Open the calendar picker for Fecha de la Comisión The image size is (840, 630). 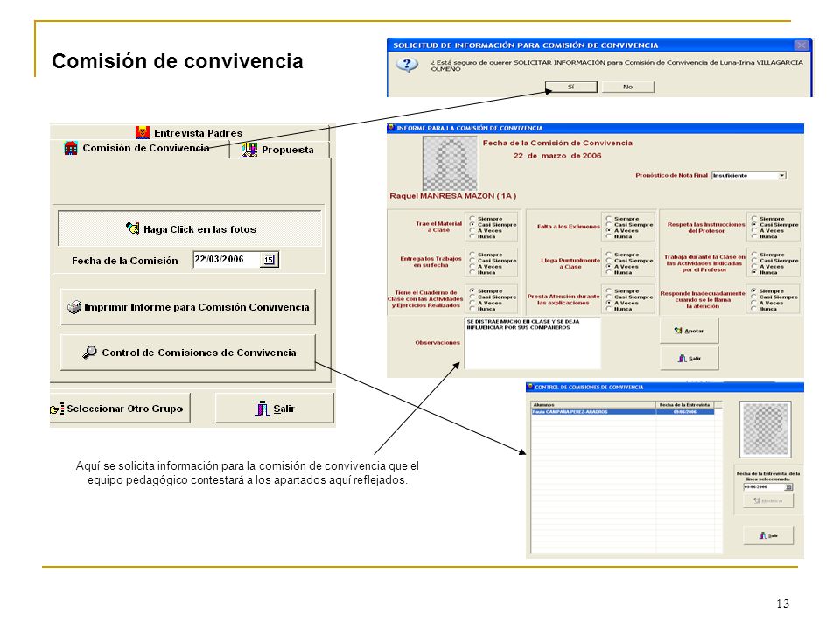pos(269,260)
